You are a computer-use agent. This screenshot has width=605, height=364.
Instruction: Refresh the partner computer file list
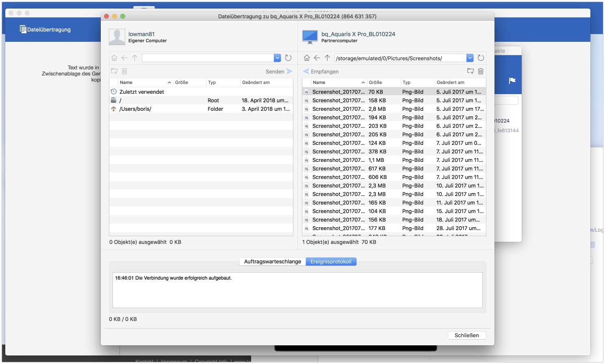(x=481, y=58)
